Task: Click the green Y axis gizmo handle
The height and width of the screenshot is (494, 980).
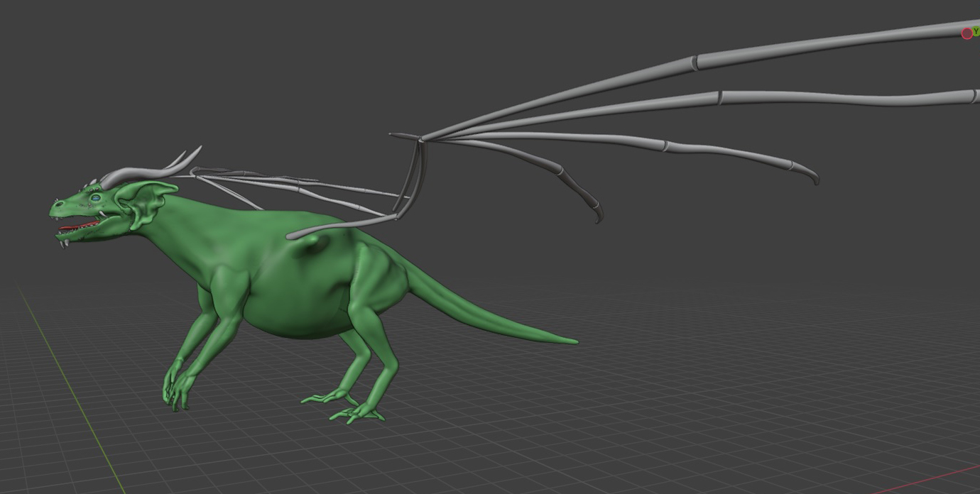Action: point(976,31)
